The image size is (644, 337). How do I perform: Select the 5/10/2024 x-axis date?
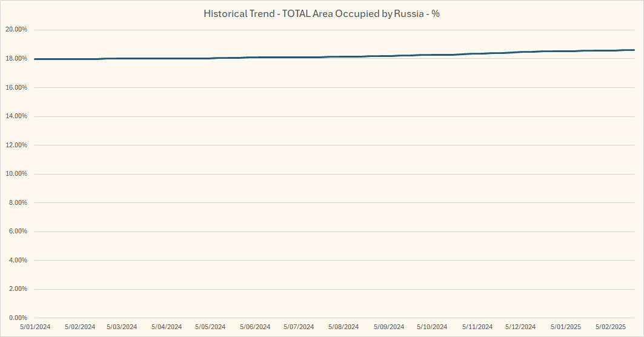[x=432, y=327]
